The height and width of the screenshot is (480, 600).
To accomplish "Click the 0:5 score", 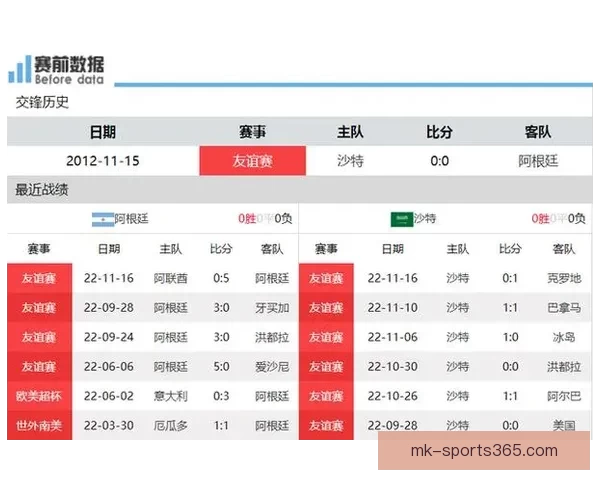I will (x=221, y=278).
